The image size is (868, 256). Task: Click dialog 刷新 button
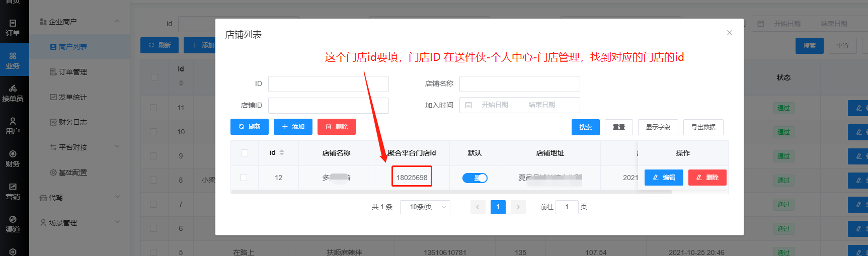(250, 127)
